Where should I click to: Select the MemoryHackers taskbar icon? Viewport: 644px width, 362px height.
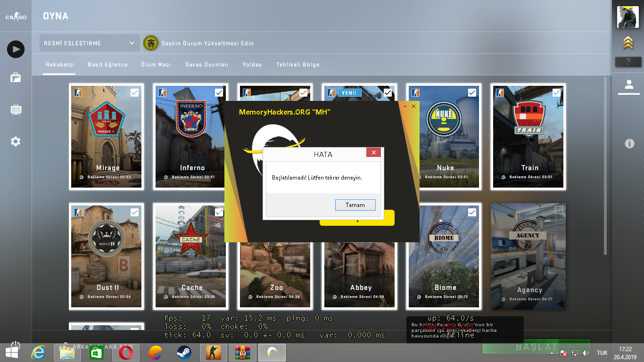[x=272, y=352]
